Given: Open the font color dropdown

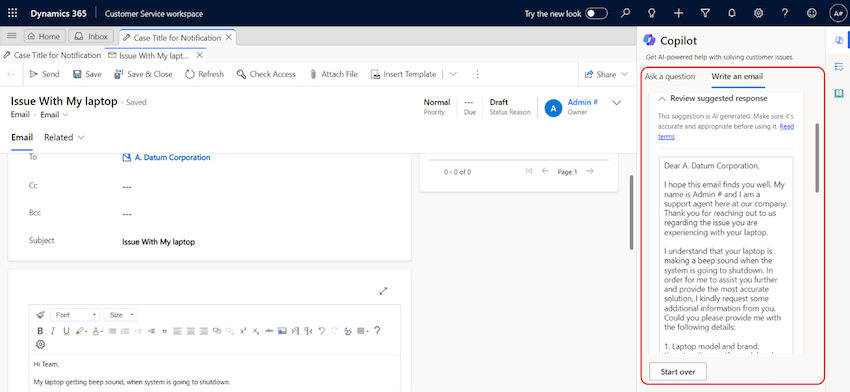Looking at the screenshot, I should coord(98,331).
